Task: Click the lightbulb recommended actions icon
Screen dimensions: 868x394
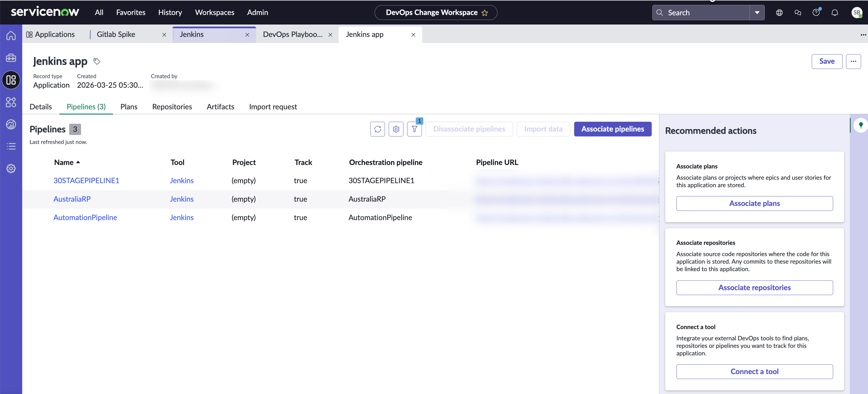Action: (x=861, y=125)
